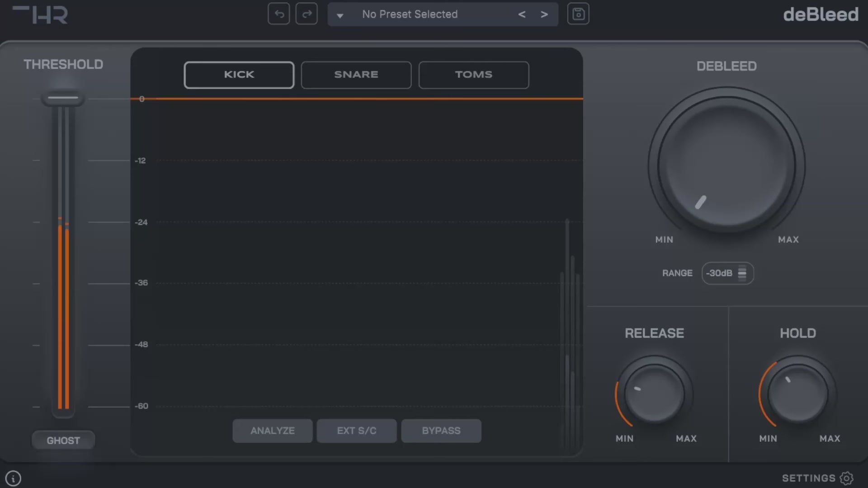868x488 pixels.
Task: Toggle the Ghost mode button
Action: [63, 440]
